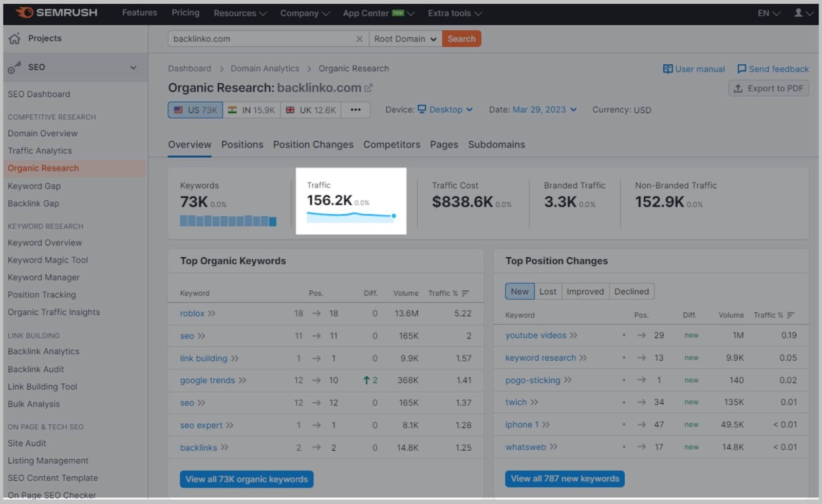Open the Pricing top menu item
Viewport: 822px width, 504px height.
tap(185, 13)
